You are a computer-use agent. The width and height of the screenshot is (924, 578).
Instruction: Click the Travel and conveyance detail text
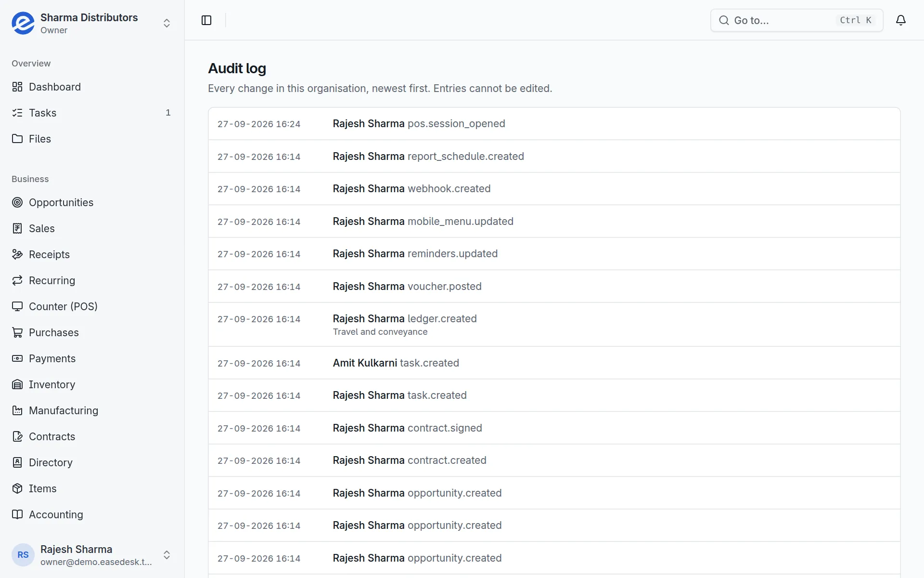380,332
